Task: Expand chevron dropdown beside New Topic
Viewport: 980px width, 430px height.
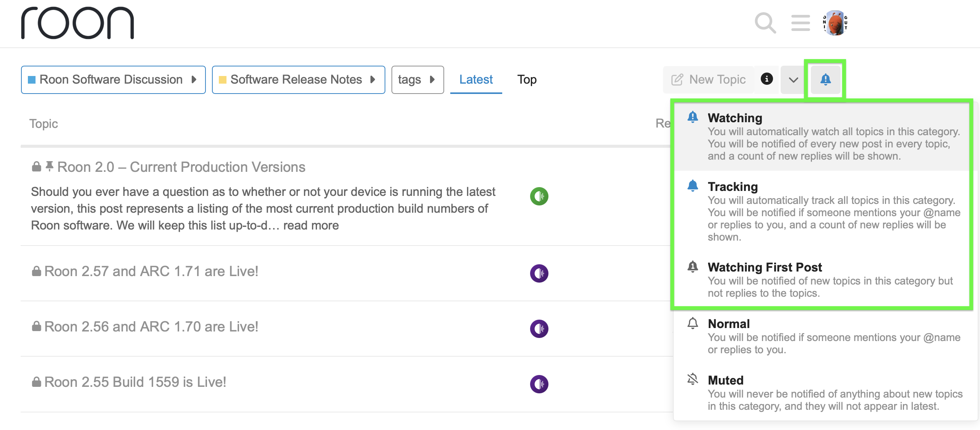Action: coord(793,79)
